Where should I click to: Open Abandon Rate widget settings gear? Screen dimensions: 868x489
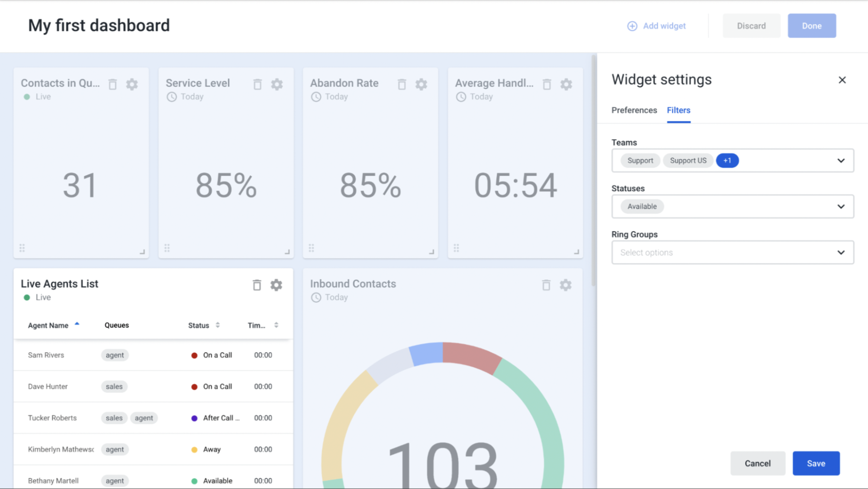click(421, 84)
